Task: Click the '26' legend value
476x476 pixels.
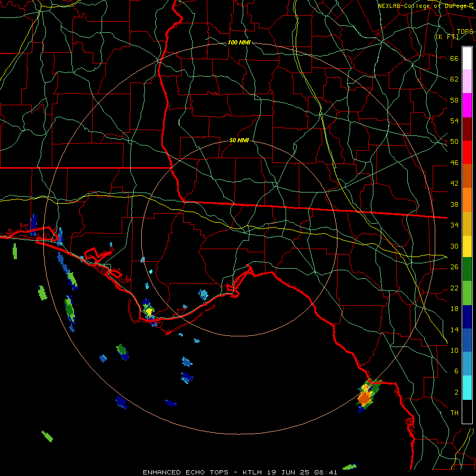Action: tap(454, 267)
